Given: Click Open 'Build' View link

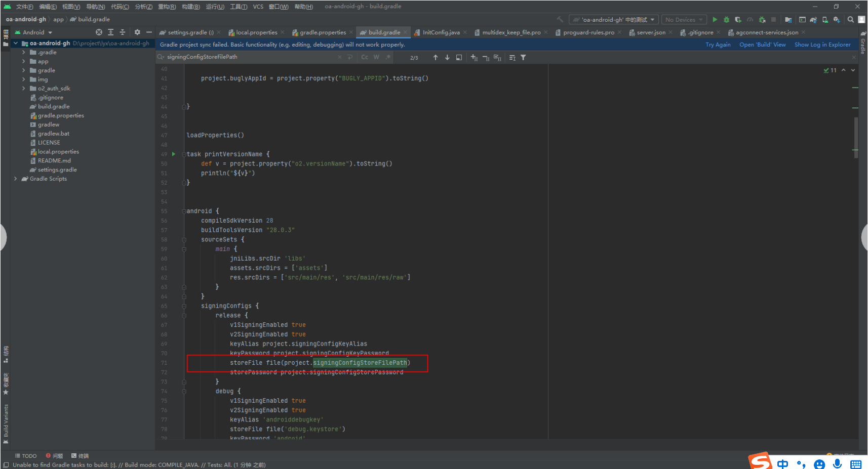Looking at the screenshot, I should [x=762, y=45].
